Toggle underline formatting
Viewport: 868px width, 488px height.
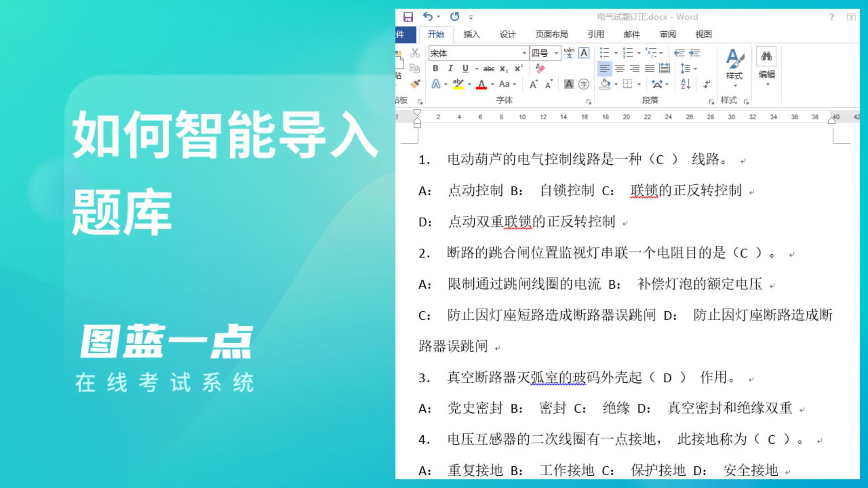click(x=465, y=69)
